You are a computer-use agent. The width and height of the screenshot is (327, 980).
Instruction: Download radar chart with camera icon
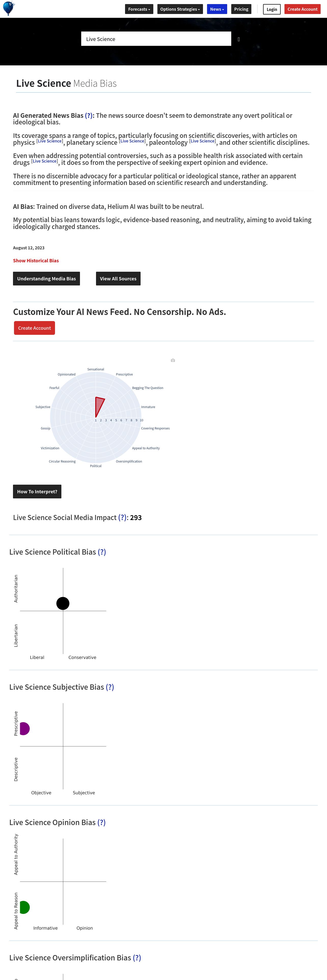pos(173,360)
